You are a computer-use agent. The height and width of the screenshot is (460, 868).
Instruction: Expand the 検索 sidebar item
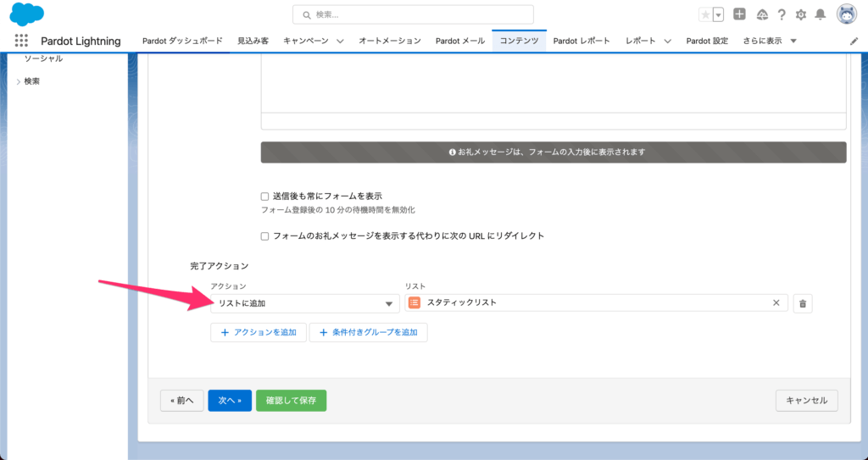click(19, 82)
